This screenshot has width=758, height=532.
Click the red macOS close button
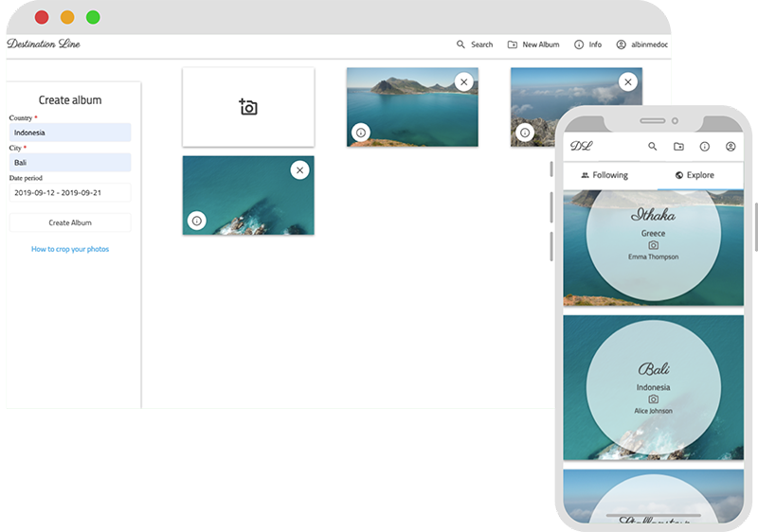(x=42, y=17)
